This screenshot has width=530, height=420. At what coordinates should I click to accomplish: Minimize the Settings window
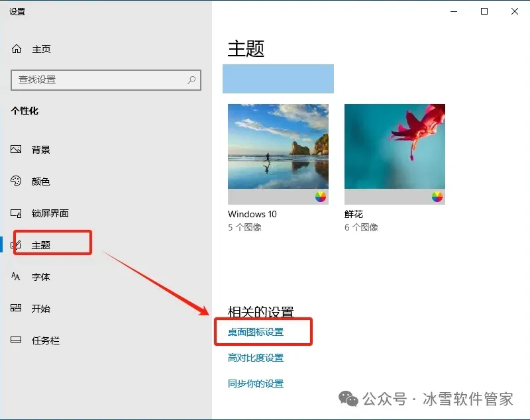pyautogui.click(x=454, y=11)
